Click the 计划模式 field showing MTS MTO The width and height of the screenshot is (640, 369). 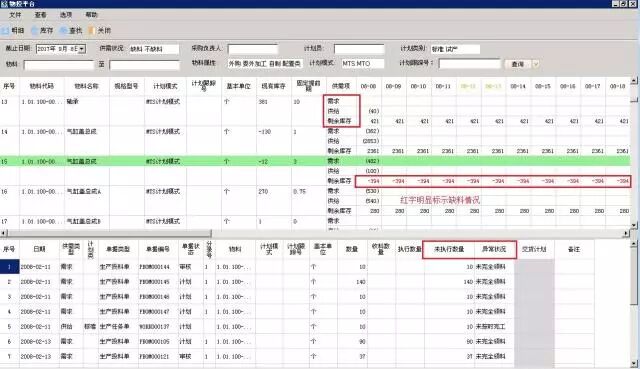pos(362,64)
